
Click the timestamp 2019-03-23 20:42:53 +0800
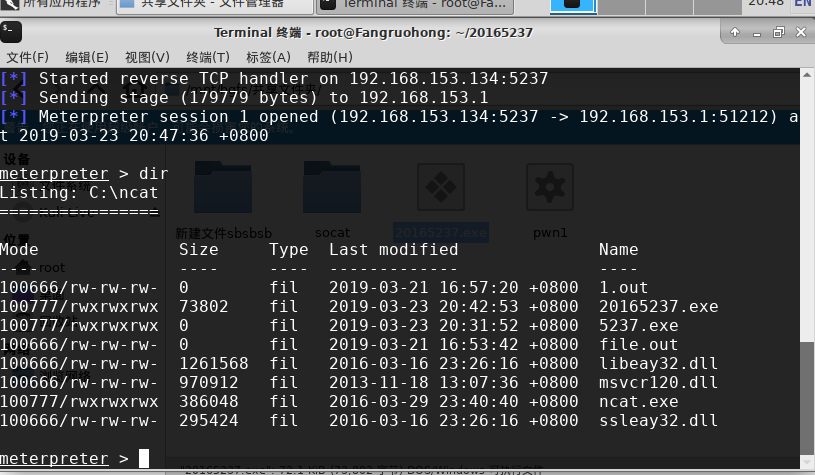[453, 306]
